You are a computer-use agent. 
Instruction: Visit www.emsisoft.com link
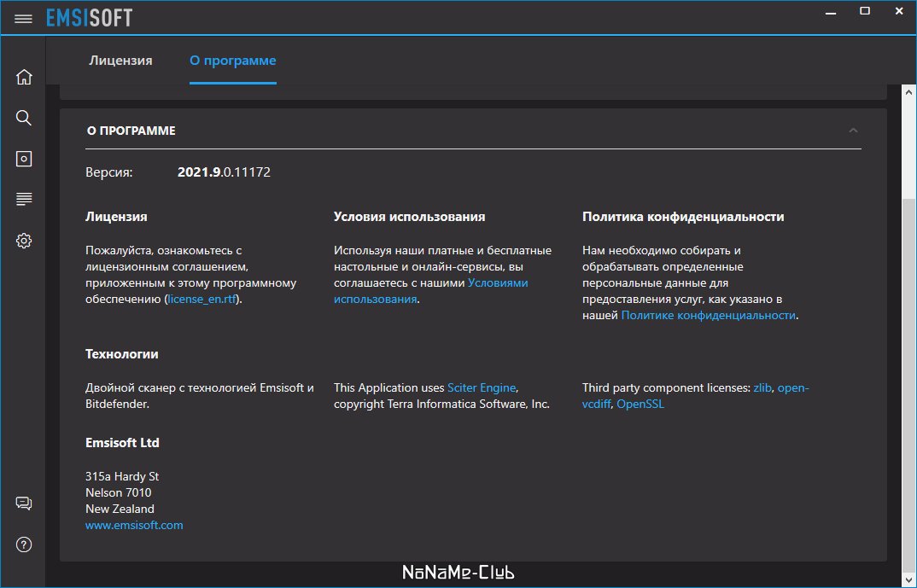[x=134, y=525]
